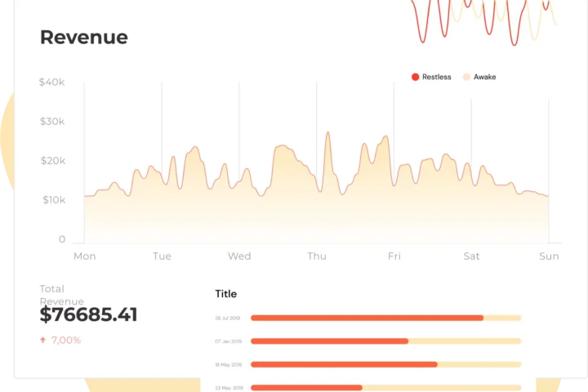588x392 pixels.
Task: Click the Title heading above the bars
Action: pos(225,294)
